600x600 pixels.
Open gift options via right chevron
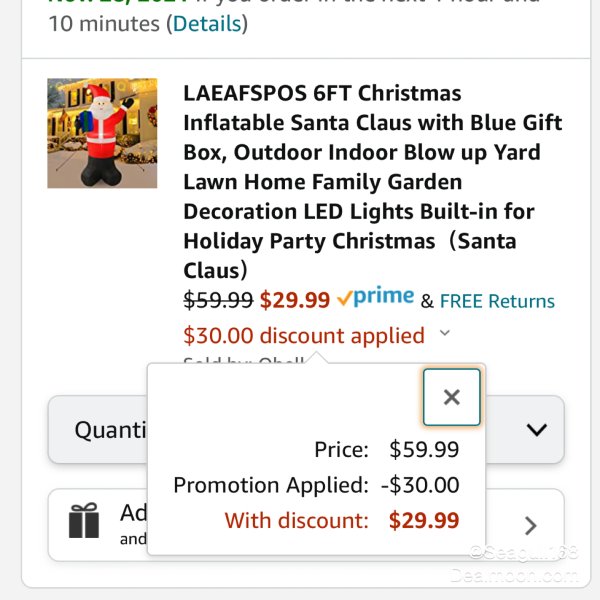pyautogui.click(x=530, y=526)
